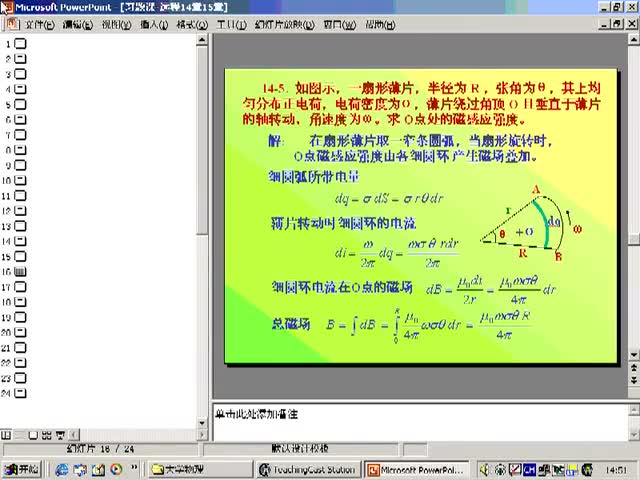Restore the document window button in menu bar
Viewport: 640px width, 480px height.
click(618, 24)
